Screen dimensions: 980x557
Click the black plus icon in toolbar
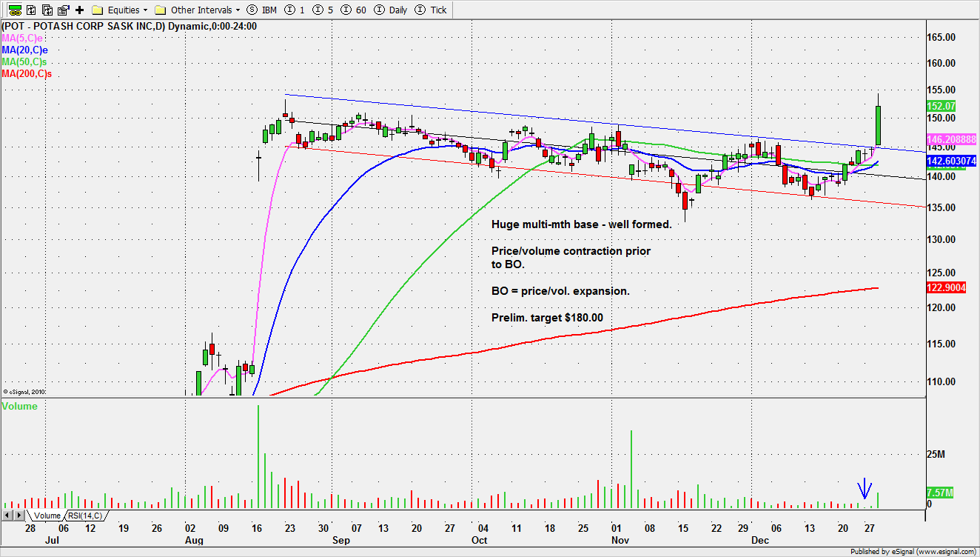click(80, 10)
